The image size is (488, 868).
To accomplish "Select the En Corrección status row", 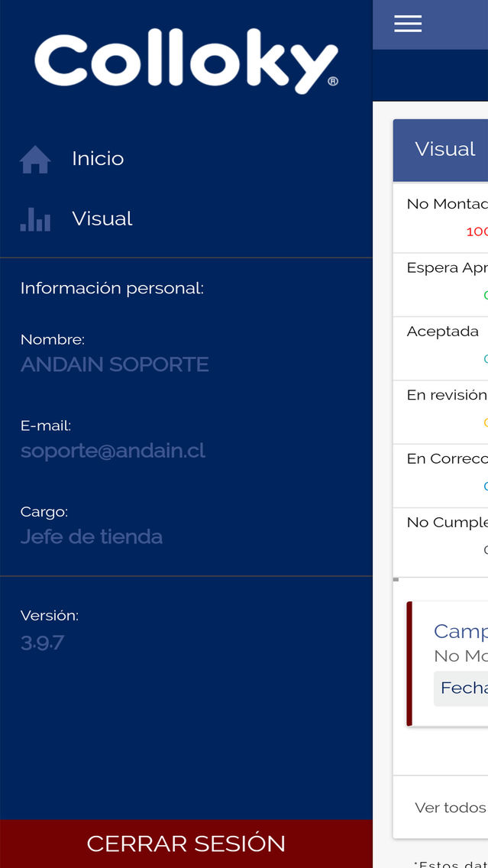I will (x=441, y=476).
